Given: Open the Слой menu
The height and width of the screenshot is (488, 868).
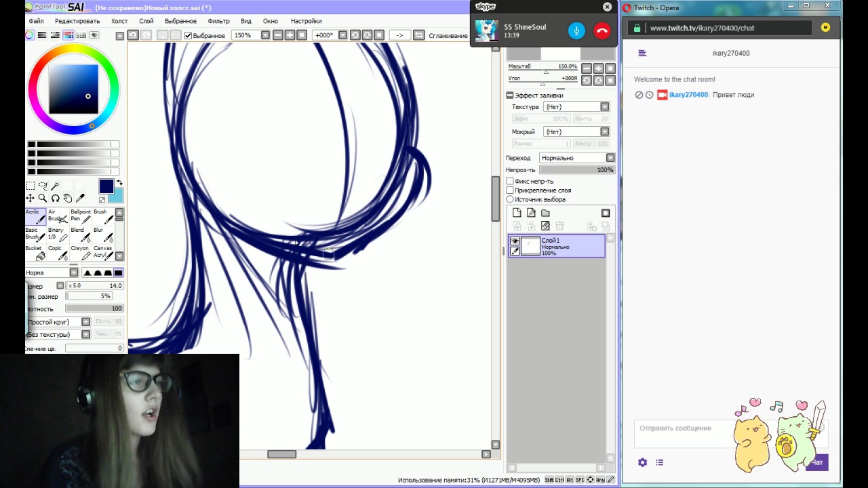Looking at the screenshot, I should (146, 21).
